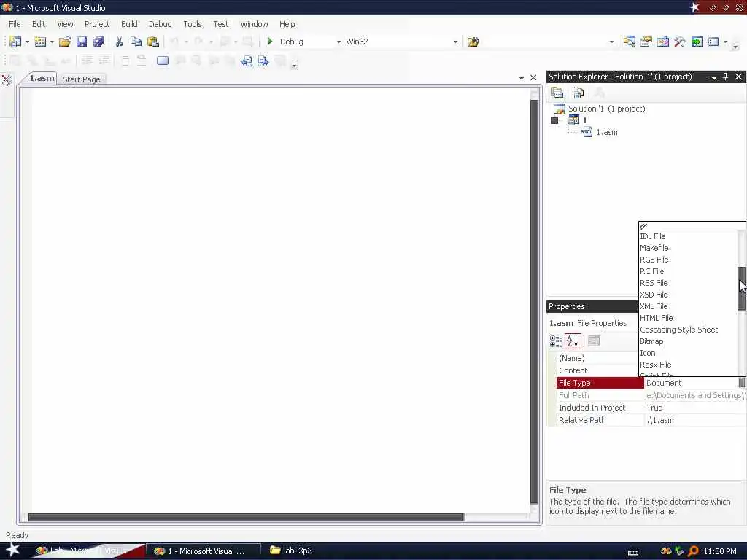This screenshot has height=560, width=747.
Task: Click the Open File folder icon
Action: (x=65, y=42)
